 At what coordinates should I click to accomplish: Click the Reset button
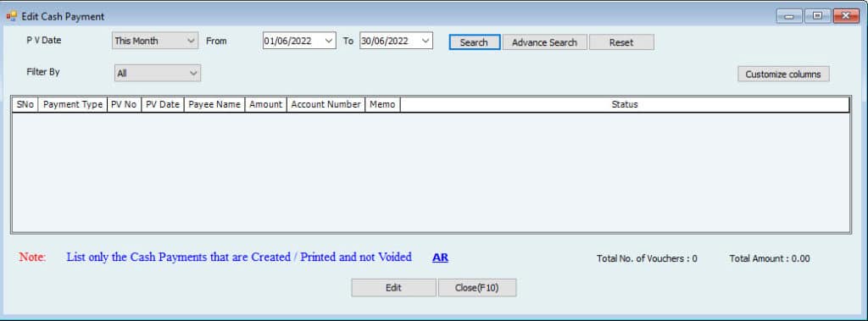621,42
